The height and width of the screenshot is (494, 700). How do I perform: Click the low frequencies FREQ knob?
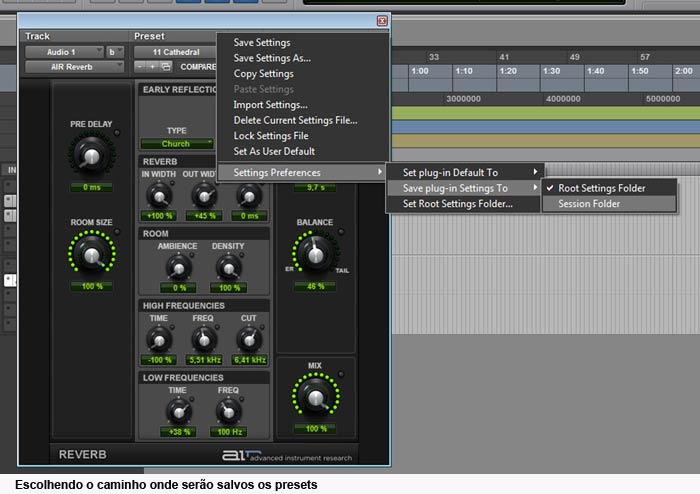(x=229, y=412)
